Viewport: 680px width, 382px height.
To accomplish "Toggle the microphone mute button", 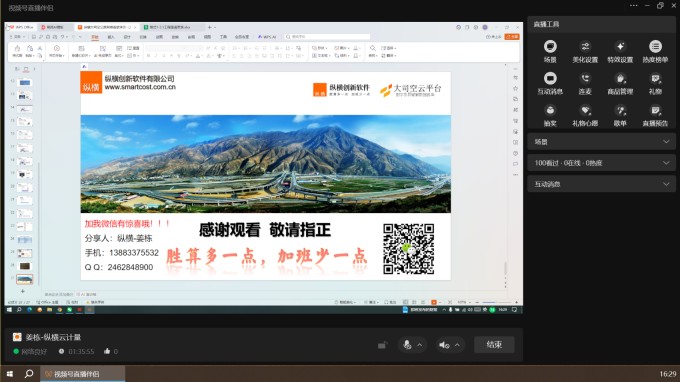I will 407,345.
